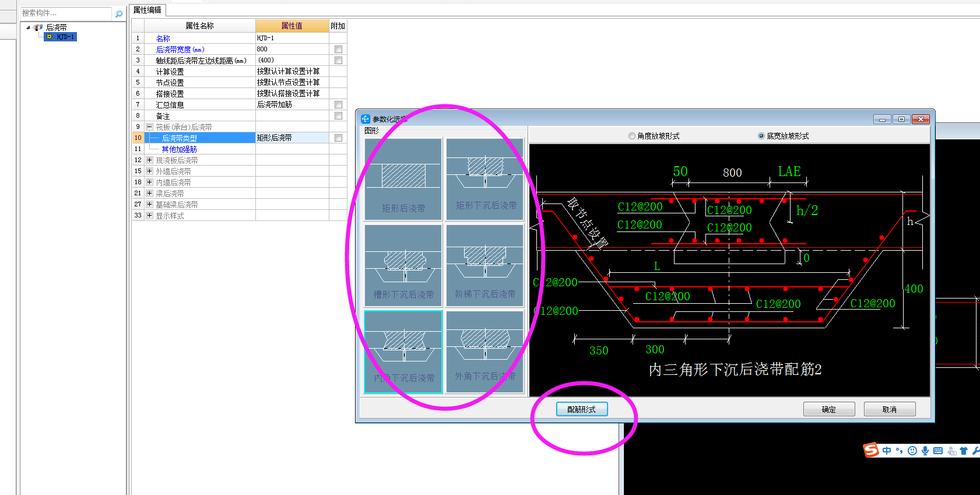This screenshot has width=980, height=495.
Task: Edit the 300 dimension at the drawing bottom
Action: pyautogui.click(x=655, y=349)
